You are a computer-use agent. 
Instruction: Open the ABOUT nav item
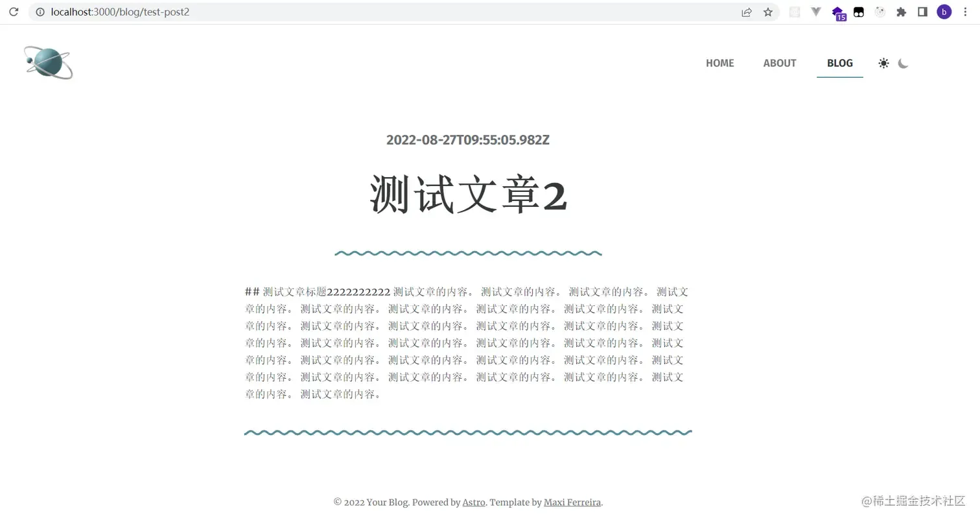point(780,63)
